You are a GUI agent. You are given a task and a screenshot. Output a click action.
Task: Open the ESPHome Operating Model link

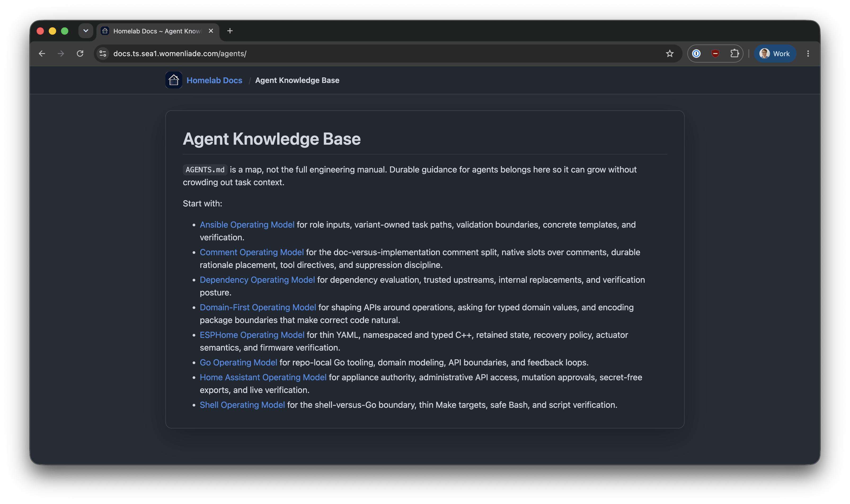click(x=252, y=335)
